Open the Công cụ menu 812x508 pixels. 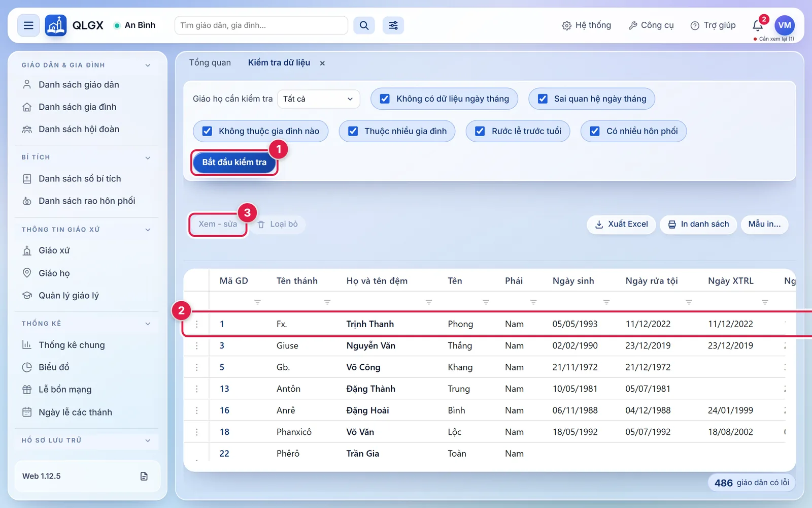pos(651,25)
